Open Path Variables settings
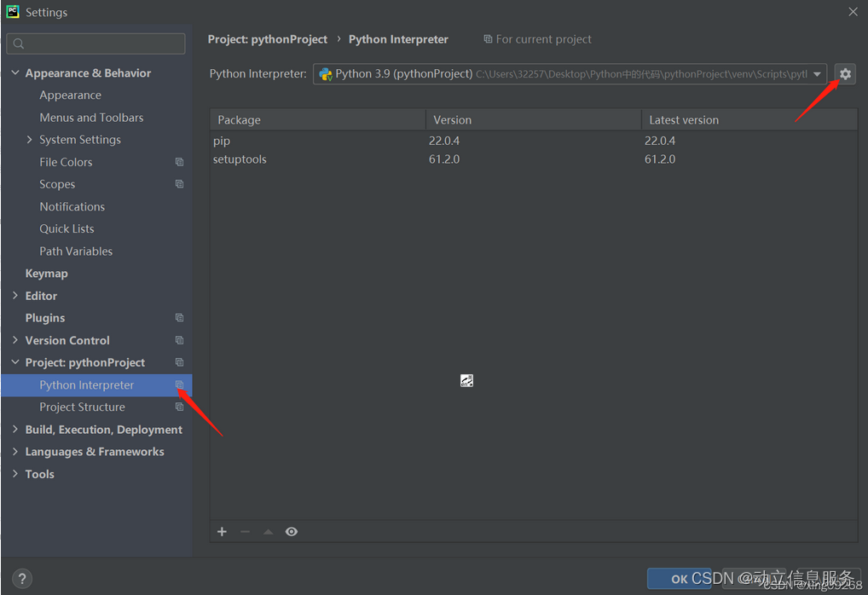 click(76, 251)
